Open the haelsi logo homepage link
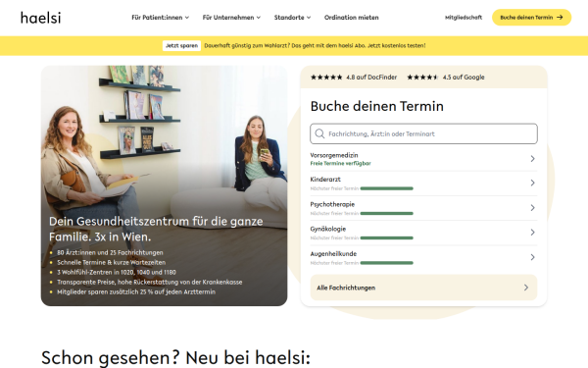Screen dimensions: 588x368 (40, 18)
